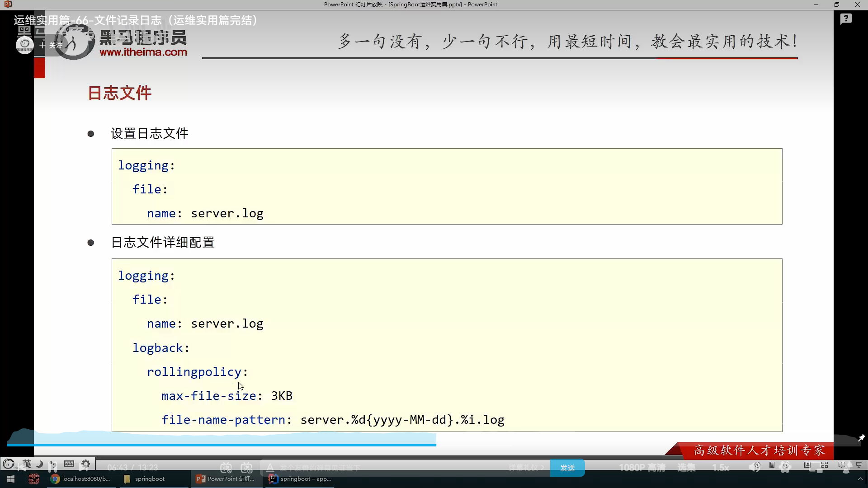Open the 选集 episode list
Viewport: 868px width, 488px height.
pos(686,468)
